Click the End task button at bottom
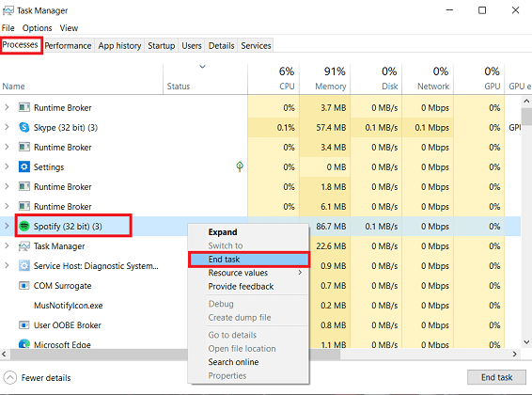532x395 pixels. 496,377
